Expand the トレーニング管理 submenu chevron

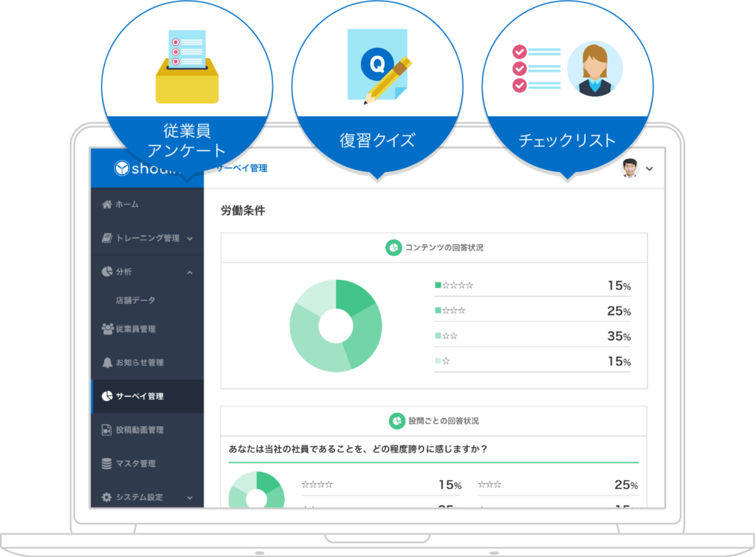(190, 239)
